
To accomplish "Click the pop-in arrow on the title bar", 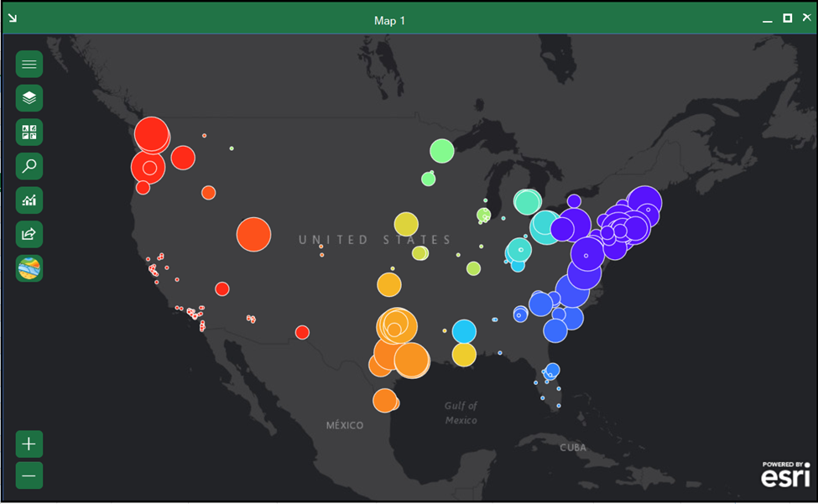I will point(12,18).
